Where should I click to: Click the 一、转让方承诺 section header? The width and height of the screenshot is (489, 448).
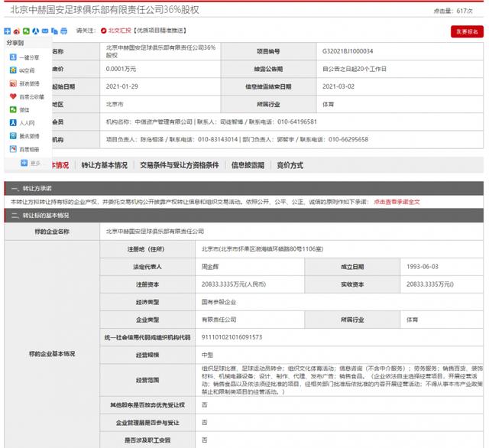coord(244,188)
